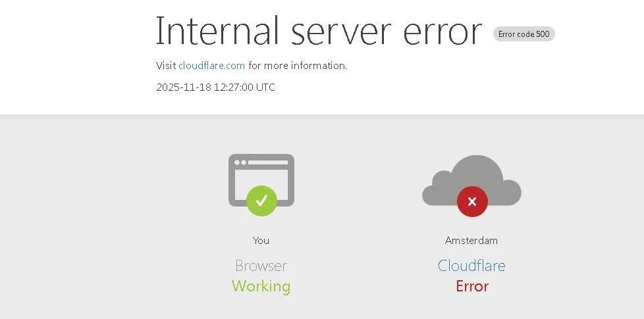Click the two dots in browser icon
Image resolution: width=644 pixels, height=319 pixels.
[x=240, y=162]
